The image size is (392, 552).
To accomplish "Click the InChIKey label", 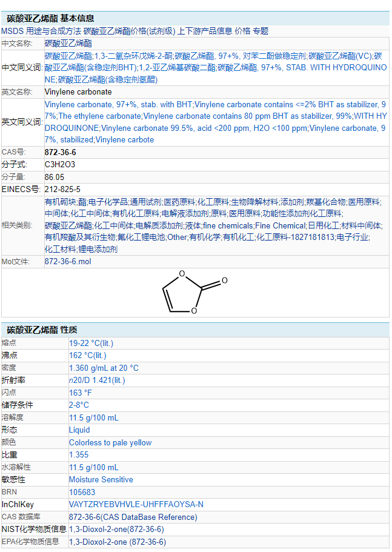I will [18, 505].
